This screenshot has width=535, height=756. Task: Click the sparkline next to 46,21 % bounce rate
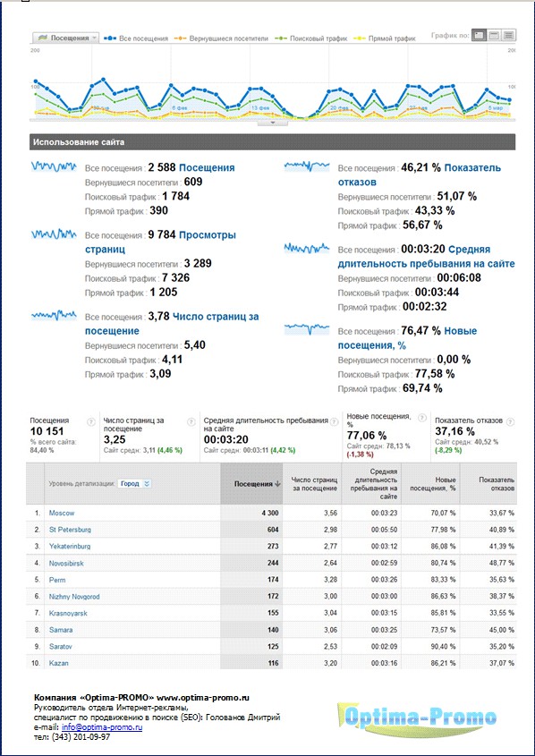(x=307, y=166)
